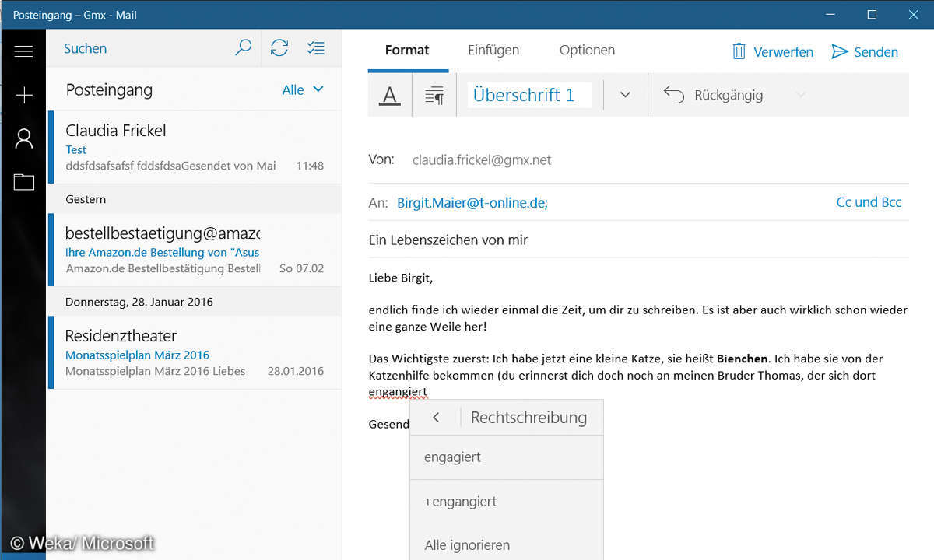The width and height of the screenshot is (934, 560).
Task: Open the hamburger navigation menu
Action: [x=24, y=51]
